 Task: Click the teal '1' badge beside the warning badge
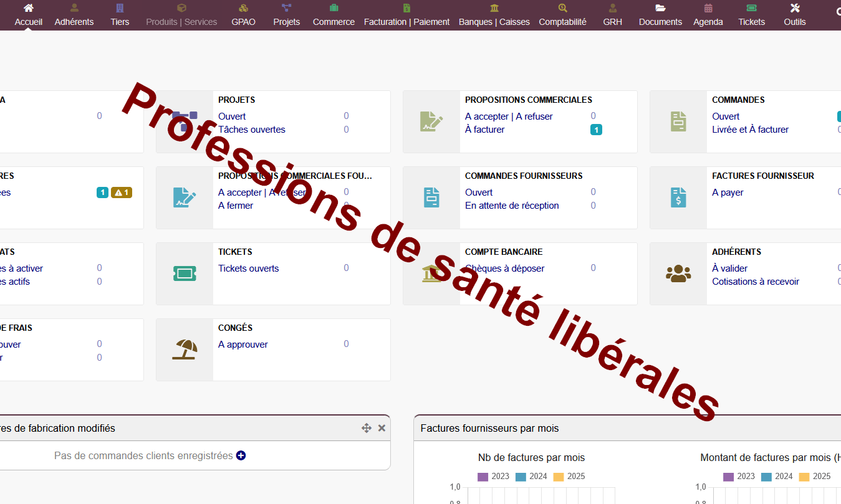(102, 193)
